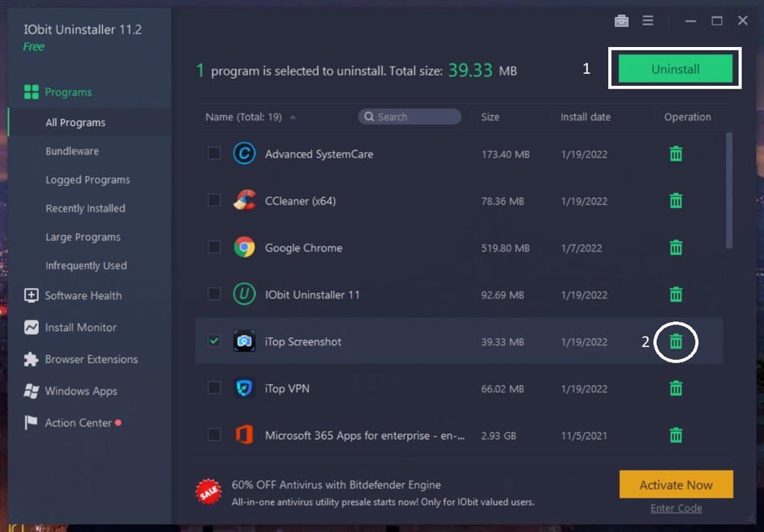Image resolution: width=764 pixels, height=532 pixels.
Task: Click the Browser Extensions puzzle icon
Action: point(31,360)
